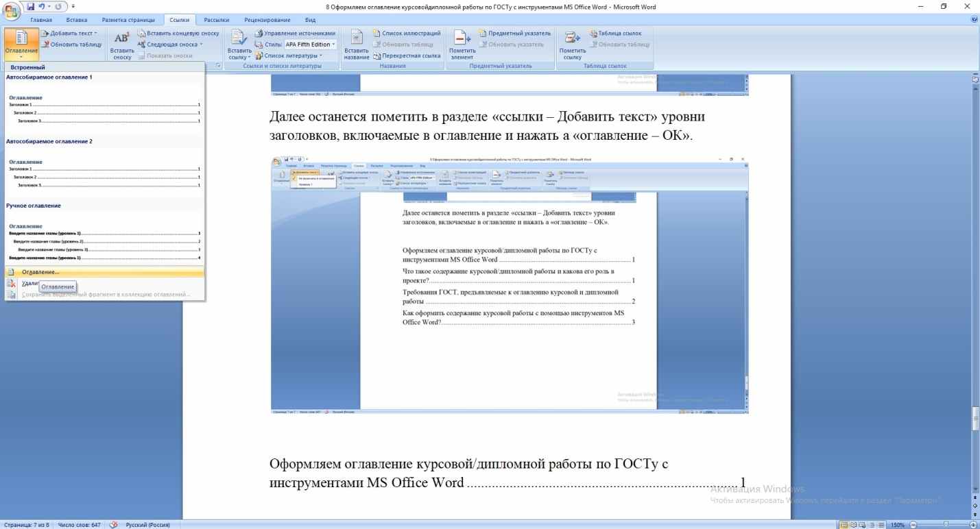980x529 pixels.
Task: Click the page count Страница: 7 из 8
Action: [x=26, y=525]
